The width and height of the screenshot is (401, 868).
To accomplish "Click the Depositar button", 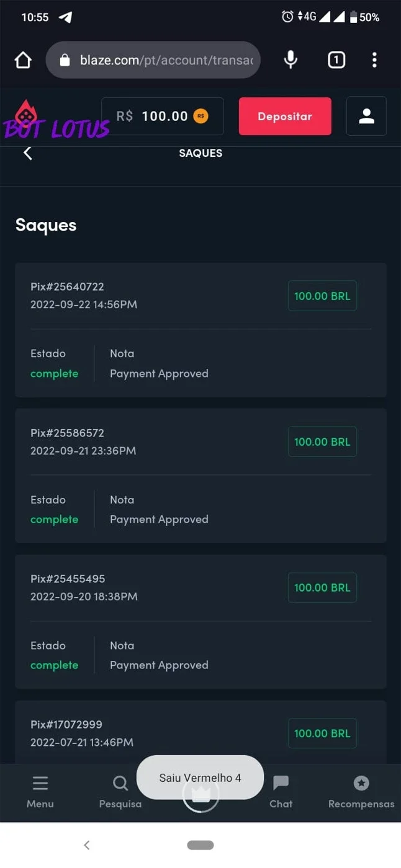I will point(285,116).
